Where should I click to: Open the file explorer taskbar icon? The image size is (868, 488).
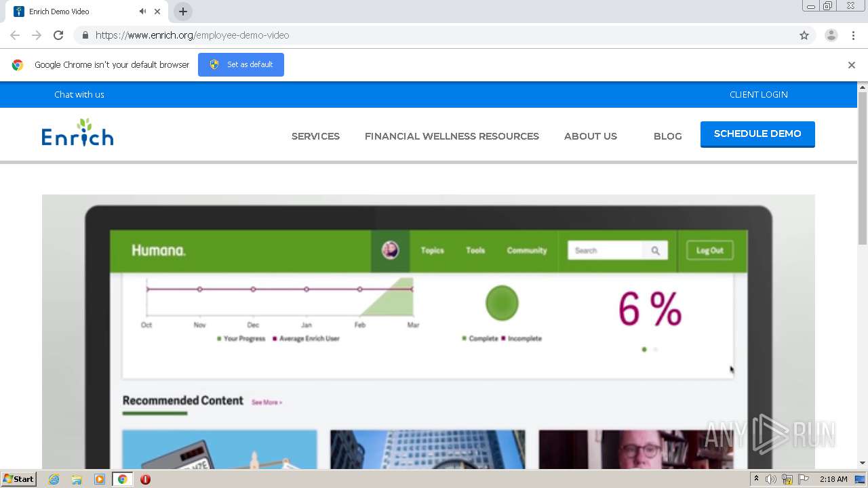pyautogui.click(x=77, y=479)
